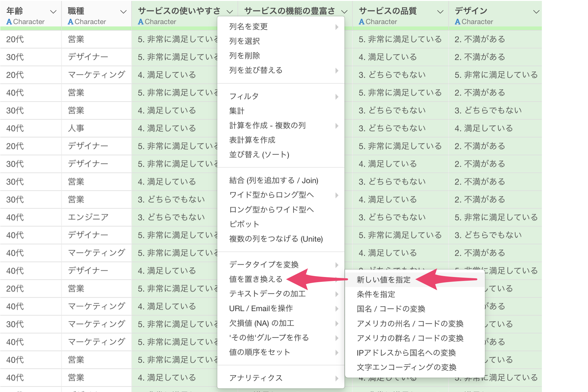Screen dimensions: 588x392
Task: Click the Character type icon under デザイン
Action: pyautogui.click(x=458, y=22)
